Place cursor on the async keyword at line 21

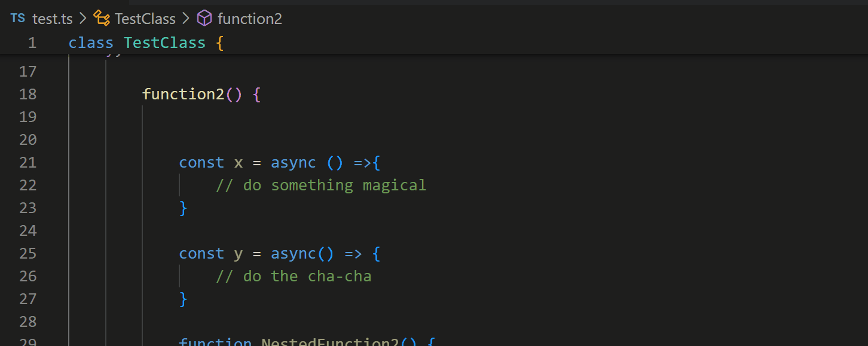[x=293, y=162]
